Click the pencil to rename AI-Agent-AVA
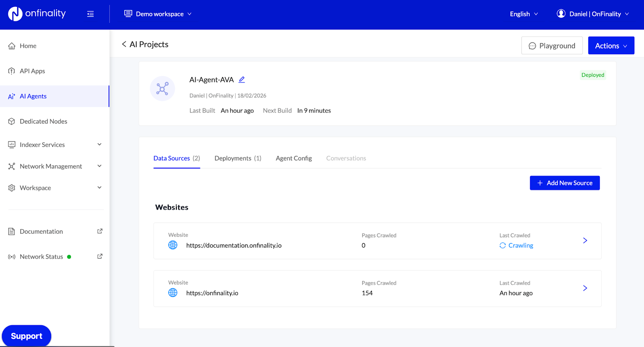The width and height of the screenshot is (644, 347). point(242,80)
